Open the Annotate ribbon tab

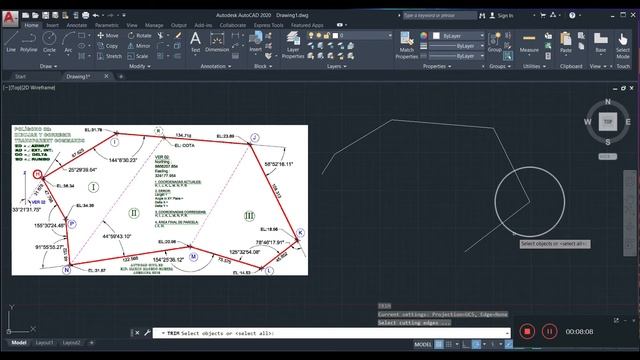76,25
